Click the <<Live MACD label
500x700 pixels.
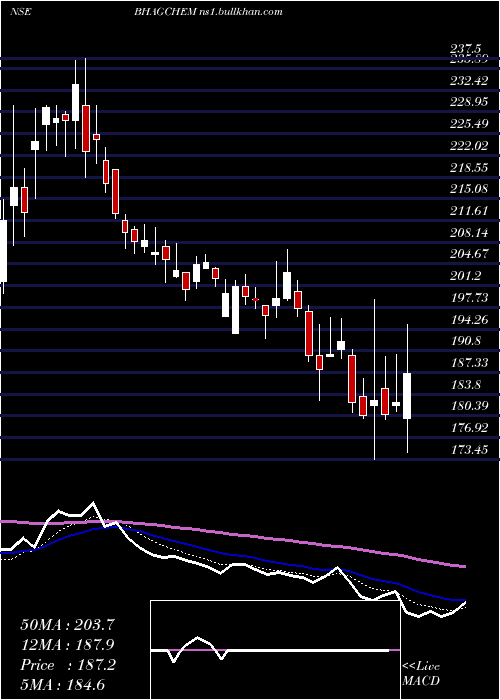pos(421,673)
